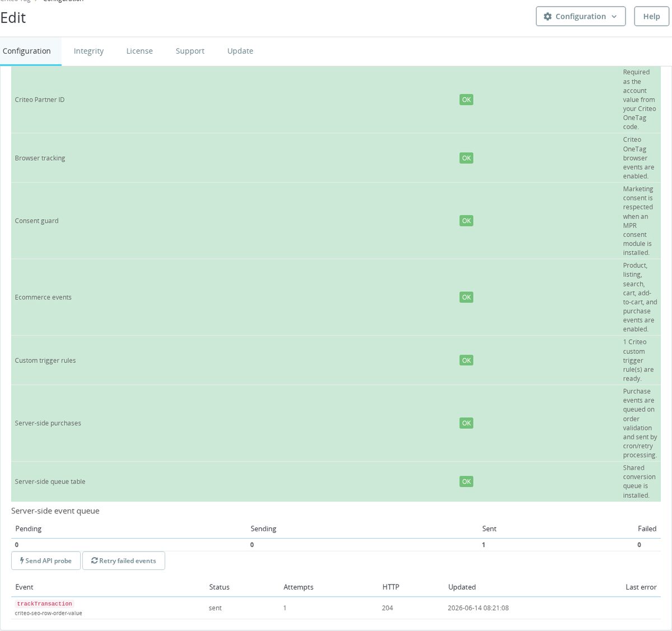Click the Sent count value 1
This screenshot has height=631, width=672.
484,545
